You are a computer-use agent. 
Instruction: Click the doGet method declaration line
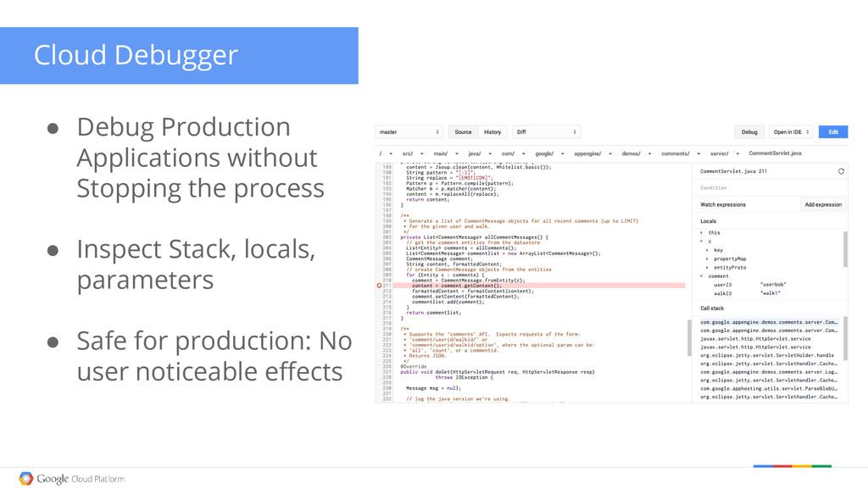[x=498, y=372]
